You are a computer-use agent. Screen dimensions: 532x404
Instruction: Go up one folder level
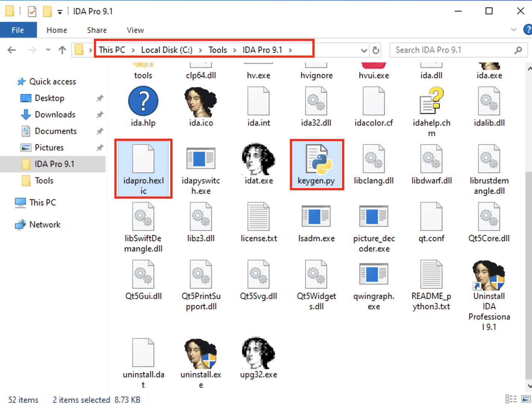tap(62, 50)
